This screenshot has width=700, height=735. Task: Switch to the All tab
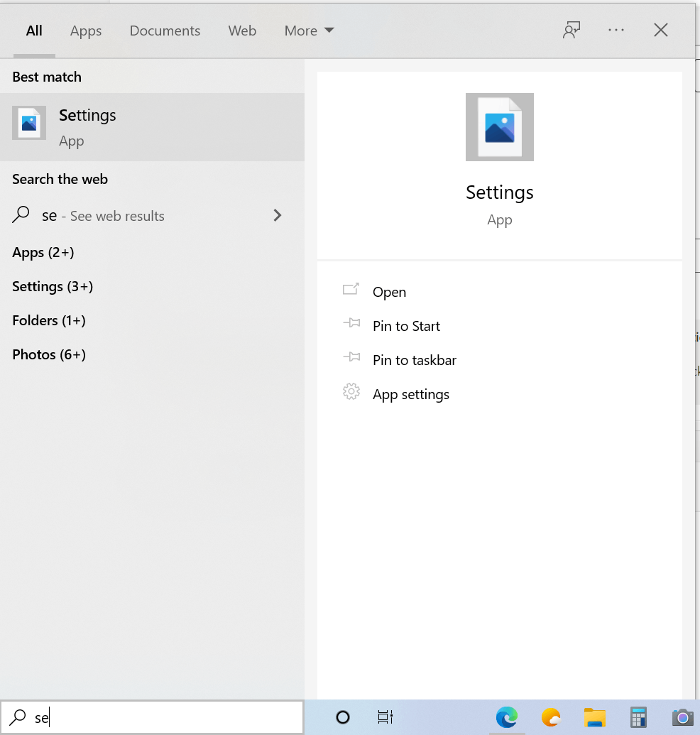point(34,31)
